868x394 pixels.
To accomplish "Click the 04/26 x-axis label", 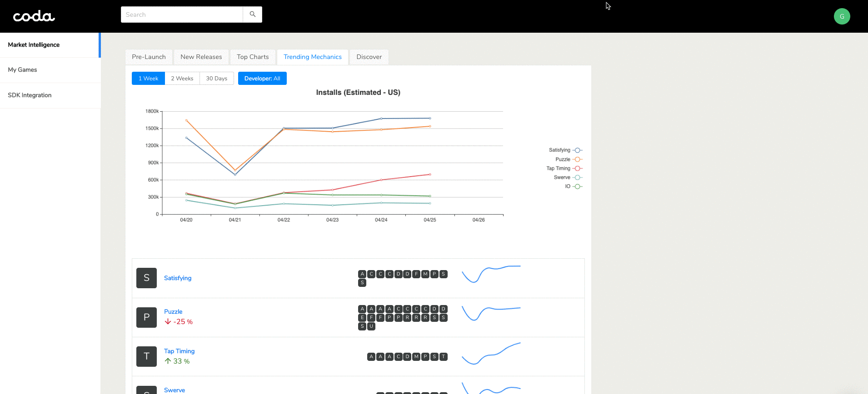I will (479, 220).
